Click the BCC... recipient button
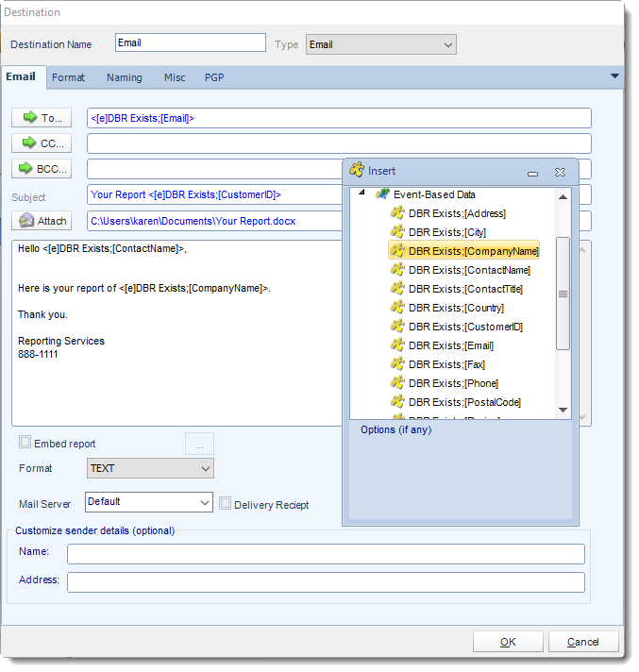 (42, 169)
